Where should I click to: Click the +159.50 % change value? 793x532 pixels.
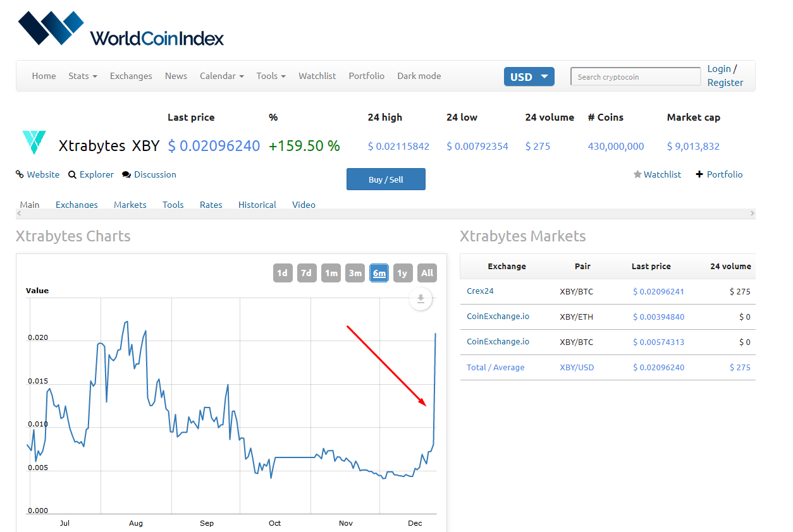(x=304, y=146)
